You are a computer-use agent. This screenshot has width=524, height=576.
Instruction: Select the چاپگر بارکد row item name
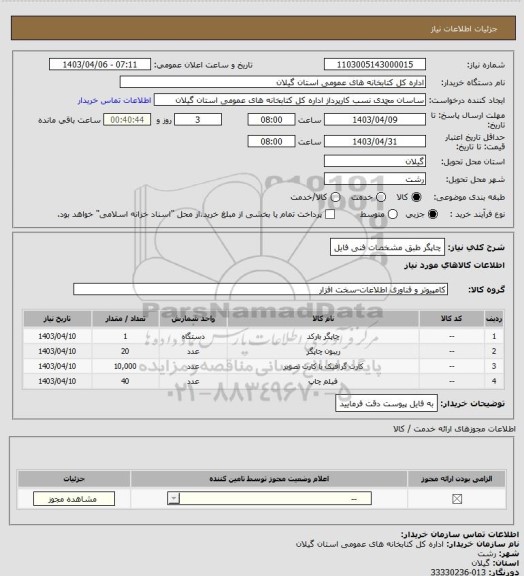[323, 336]
